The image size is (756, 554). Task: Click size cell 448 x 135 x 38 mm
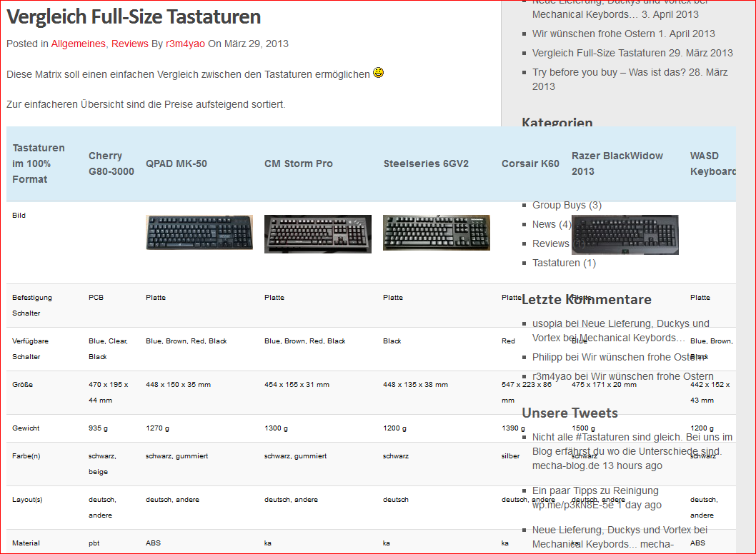point(416,384)
